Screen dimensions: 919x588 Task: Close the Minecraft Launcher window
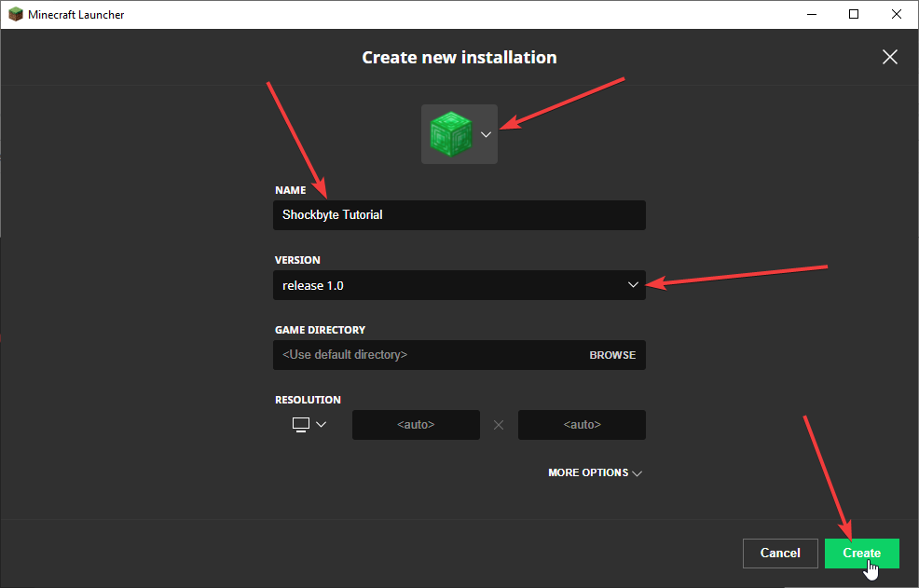coord(896,14)
